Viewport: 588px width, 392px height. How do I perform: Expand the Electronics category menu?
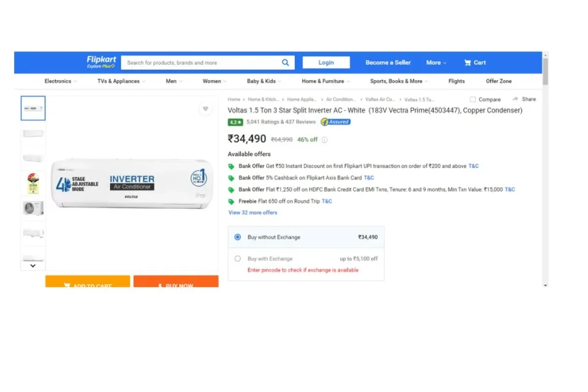point(61,81)
